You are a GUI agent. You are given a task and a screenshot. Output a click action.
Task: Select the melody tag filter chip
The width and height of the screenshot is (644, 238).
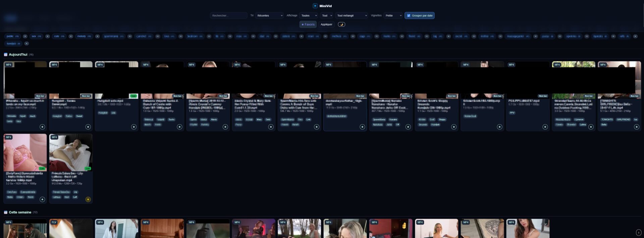point(84,36)
